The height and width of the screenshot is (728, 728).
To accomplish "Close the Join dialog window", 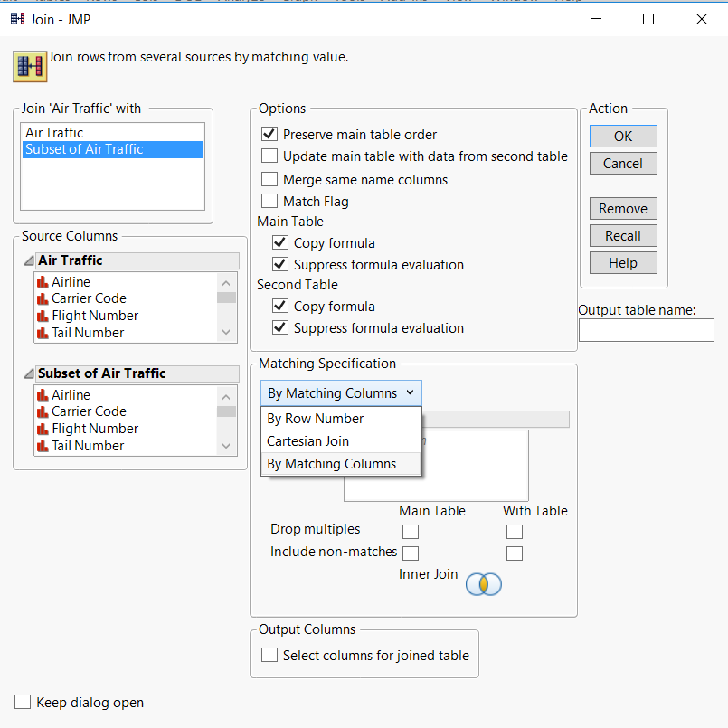I will point(702,19).
